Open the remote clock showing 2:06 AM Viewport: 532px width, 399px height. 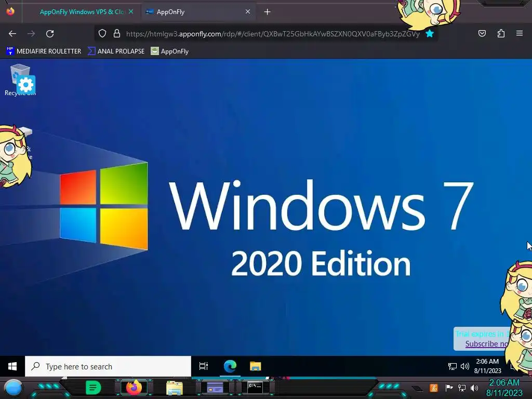point(487,366)
